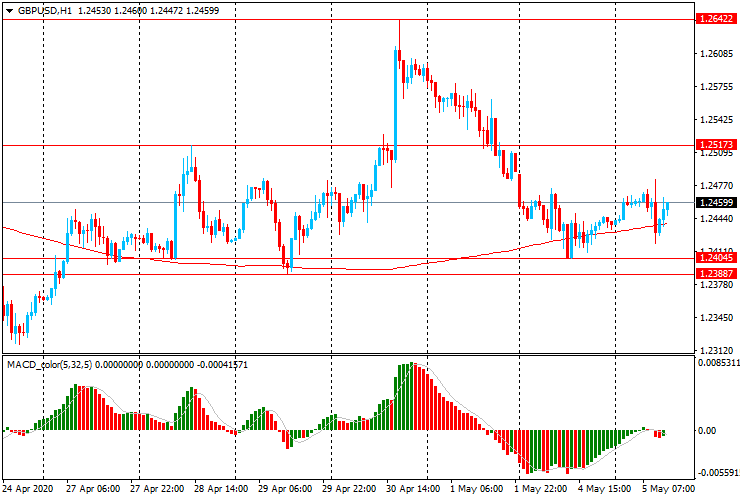
Task: Click the 1.26085 price scale label
Action: [x=716, y=54]
